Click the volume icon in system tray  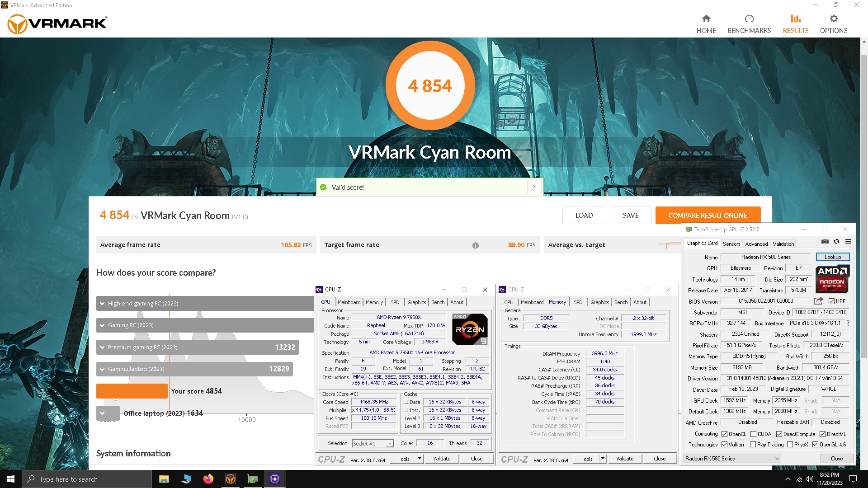click(810, 479)
